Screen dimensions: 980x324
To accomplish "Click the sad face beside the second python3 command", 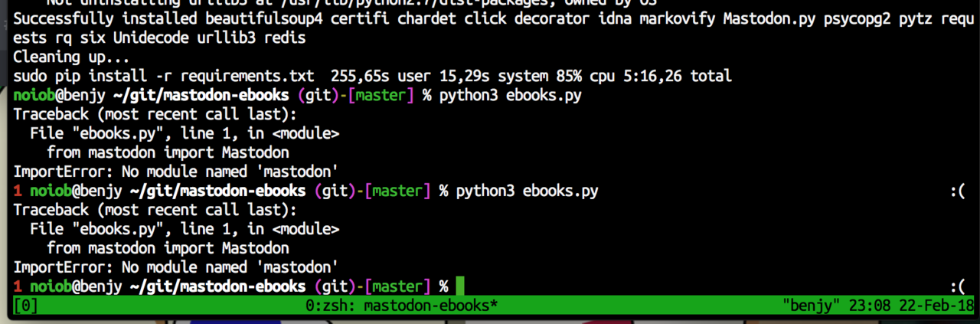I will pyautogui.click(x=957, y=191).
